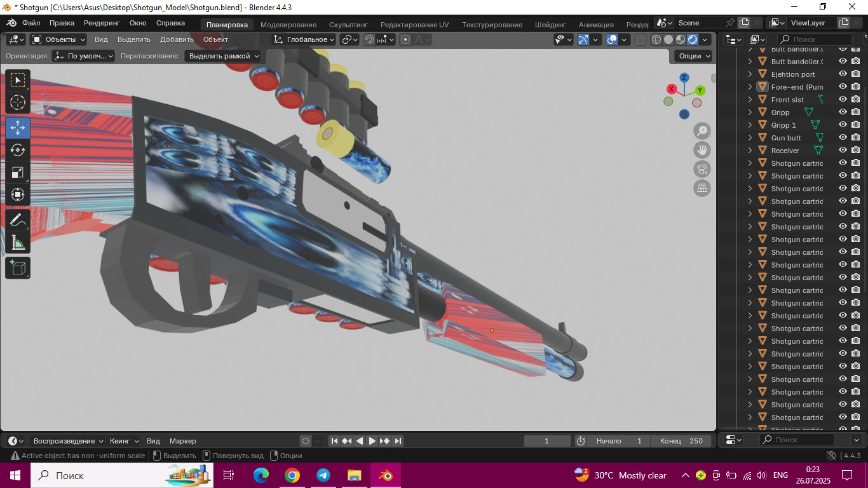Toggle auto keying record button
Viewport: 868px width, 488px height.
click(306, 441)
